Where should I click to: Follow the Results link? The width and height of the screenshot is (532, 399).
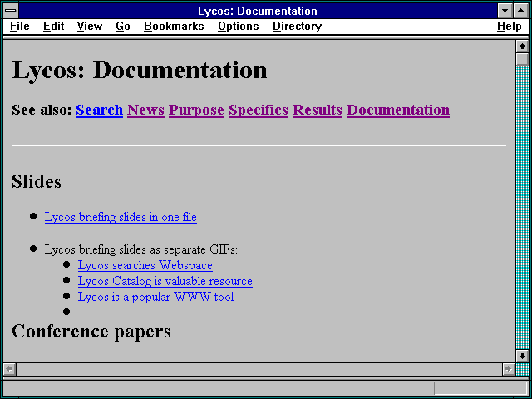318,110
